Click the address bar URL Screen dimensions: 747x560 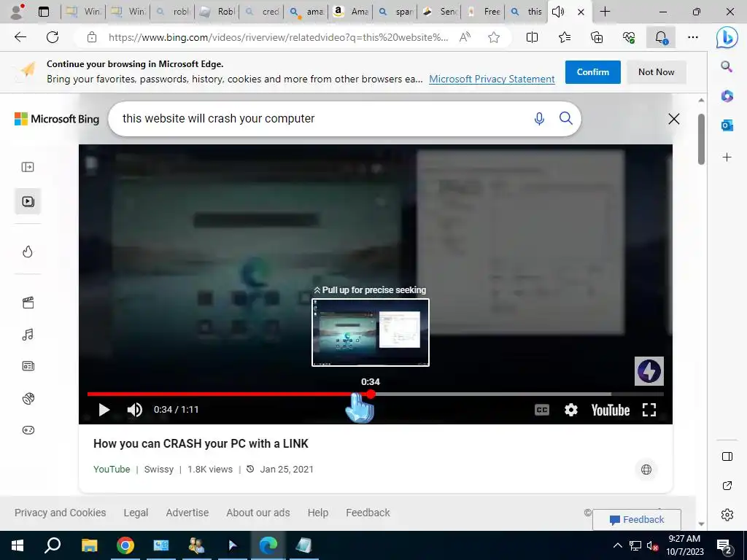(278, 37)
